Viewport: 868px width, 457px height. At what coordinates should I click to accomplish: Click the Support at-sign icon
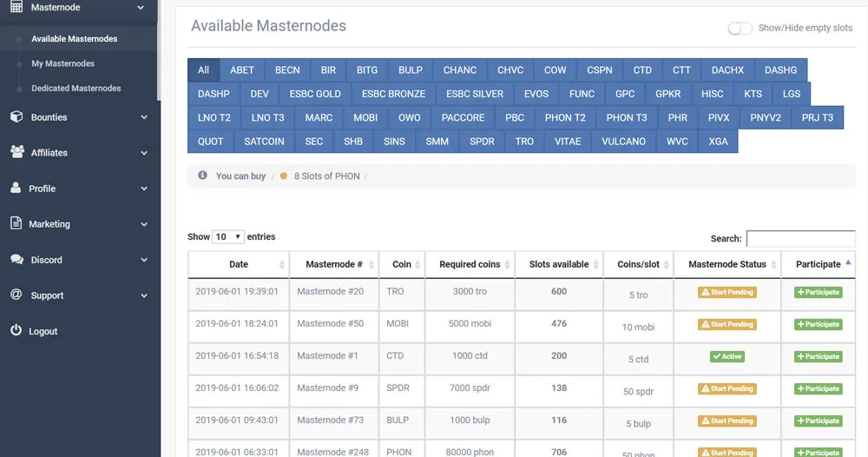16,295
